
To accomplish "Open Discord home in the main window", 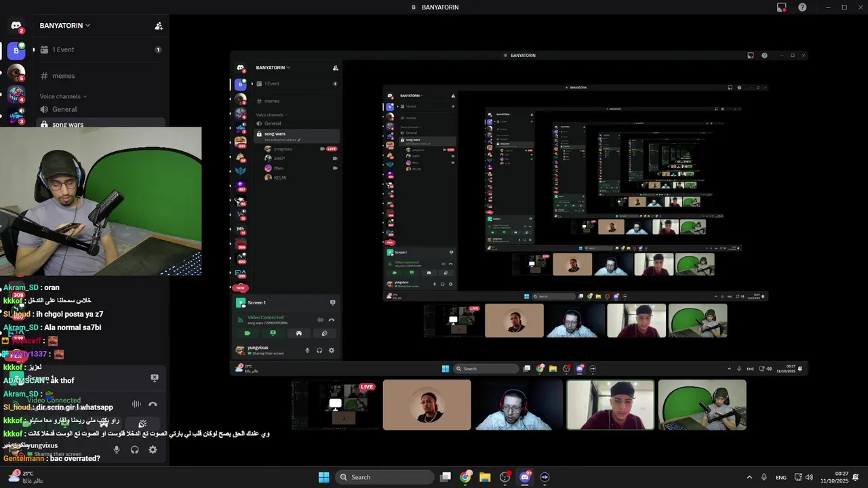I will click(x=16, y=26).
